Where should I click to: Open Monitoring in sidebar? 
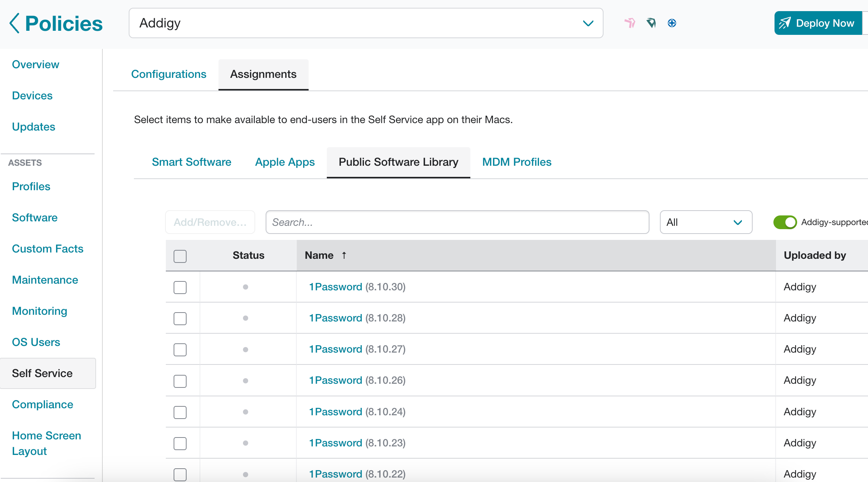point(40,311)
